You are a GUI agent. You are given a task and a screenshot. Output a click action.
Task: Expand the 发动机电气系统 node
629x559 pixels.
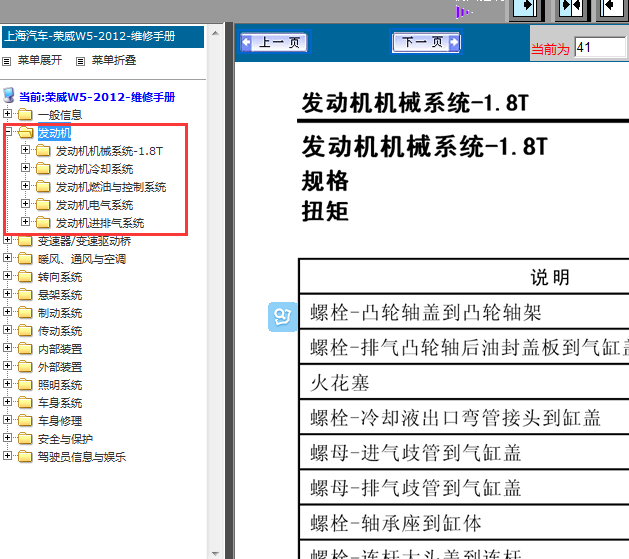tap(25, 203)
